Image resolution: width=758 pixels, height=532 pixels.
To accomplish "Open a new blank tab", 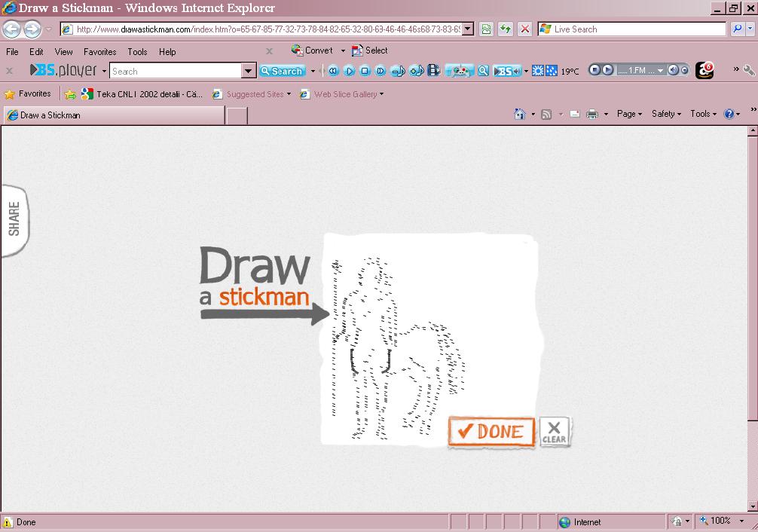I will coord(237,116).
